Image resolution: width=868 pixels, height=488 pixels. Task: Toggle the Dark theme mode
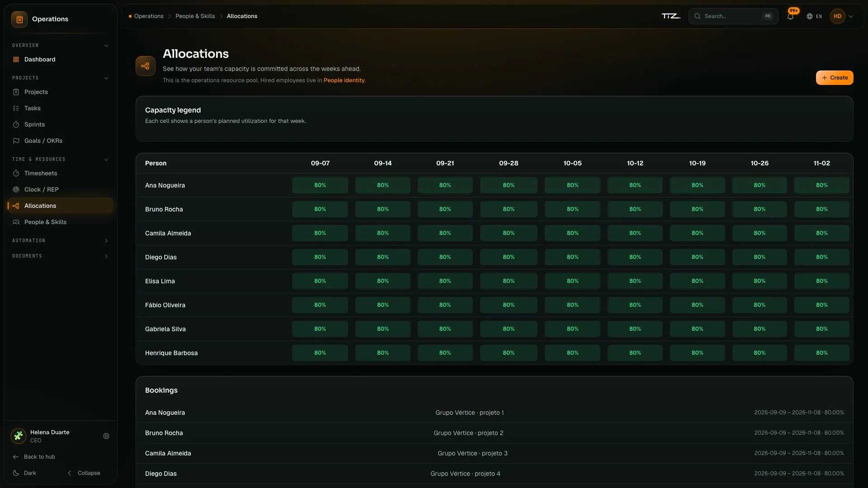24,473
